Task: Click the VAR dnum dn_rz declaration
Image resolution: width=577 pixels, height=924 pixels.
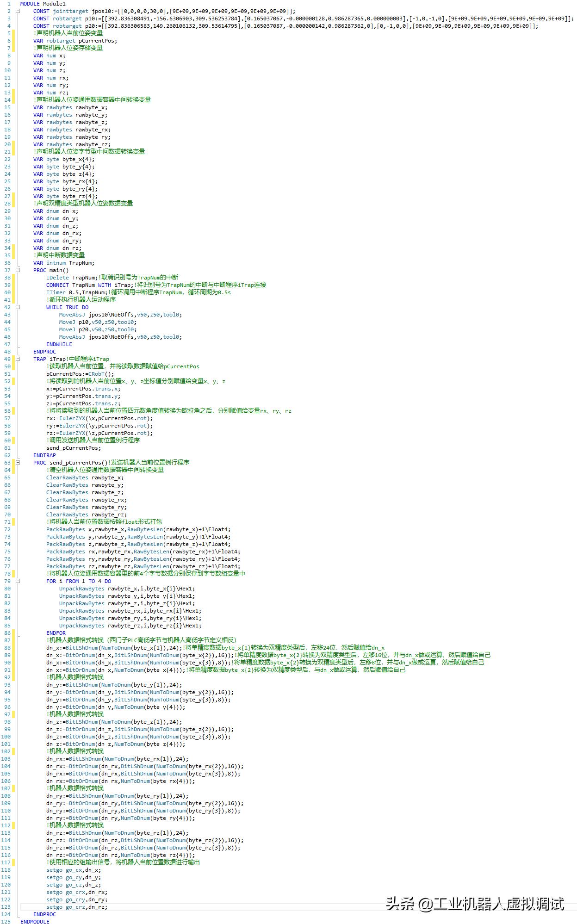Action: 57,248
